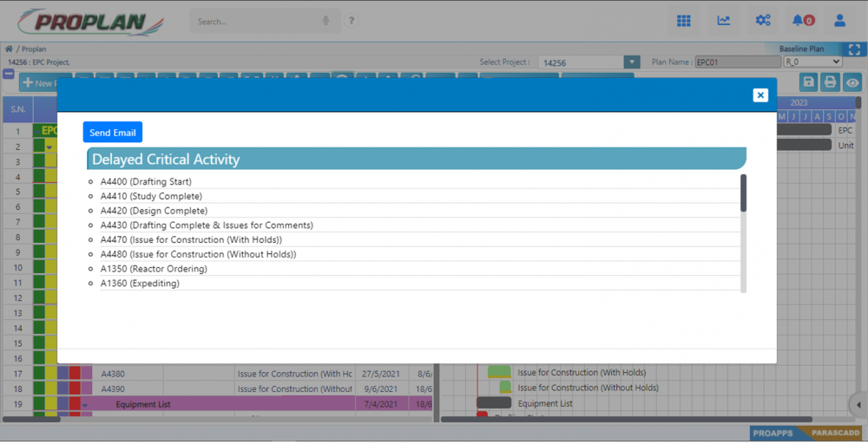Select A4430 Drafting Complete & Issues for Comments
The image size is (868, 444).
pyautogui.click(x=207, y=225)
